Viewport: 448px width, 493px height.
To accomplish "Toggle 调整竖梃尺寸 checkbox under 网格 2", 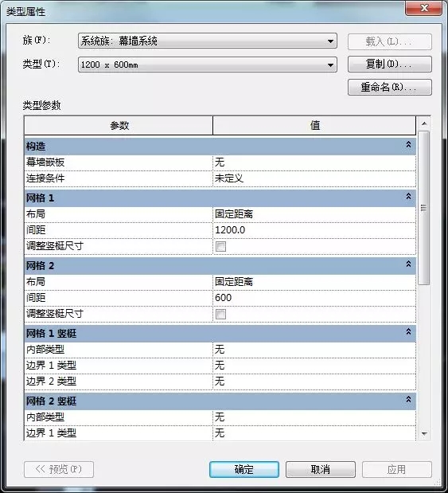I will click(x=220, y=314).
